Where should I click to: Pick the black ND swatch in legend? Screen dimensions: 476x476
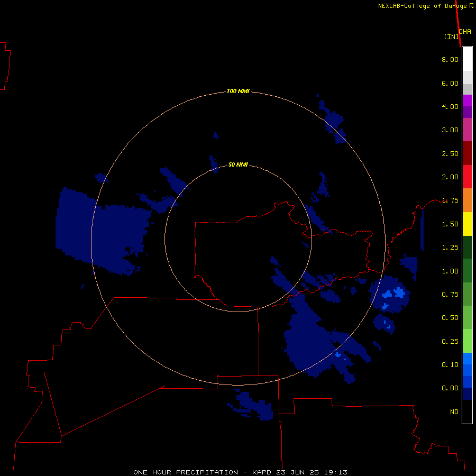(467, 411)
